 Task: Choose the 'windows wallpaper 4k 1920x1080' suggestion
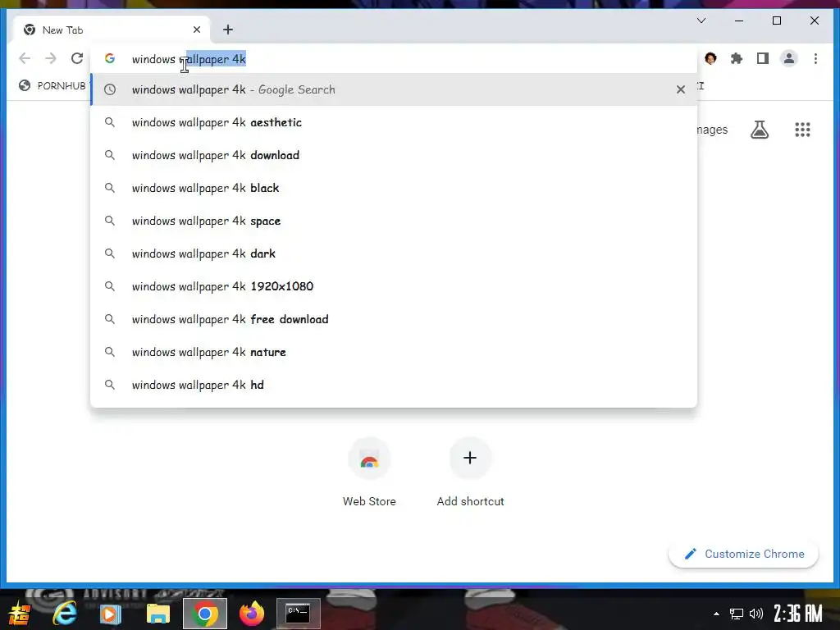pos(394,286)
